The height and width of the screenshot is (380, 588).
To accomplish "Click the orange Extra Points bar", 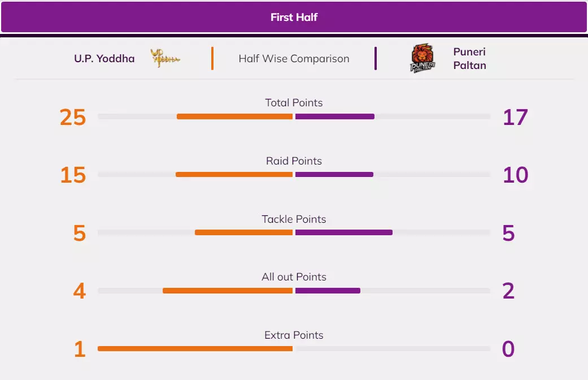I will [195, 349].
